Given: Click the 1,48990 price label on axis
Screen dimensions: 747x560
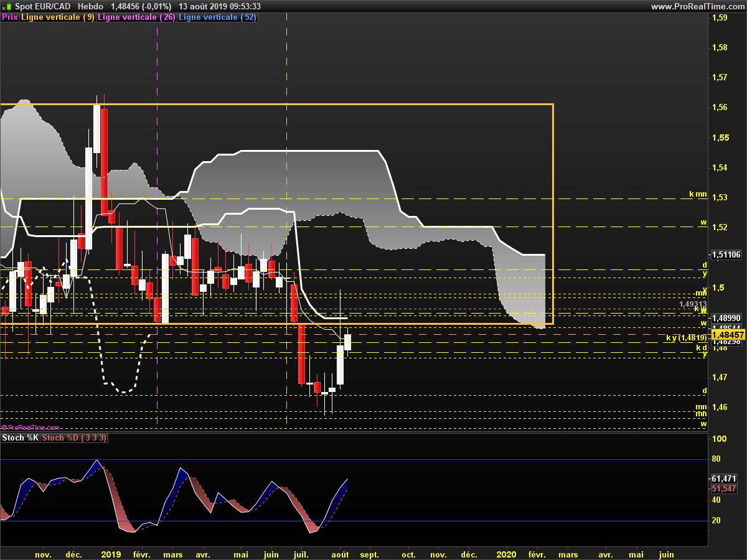Looking at the screenshot, I should pyautogui.click(x=726, y=317).
